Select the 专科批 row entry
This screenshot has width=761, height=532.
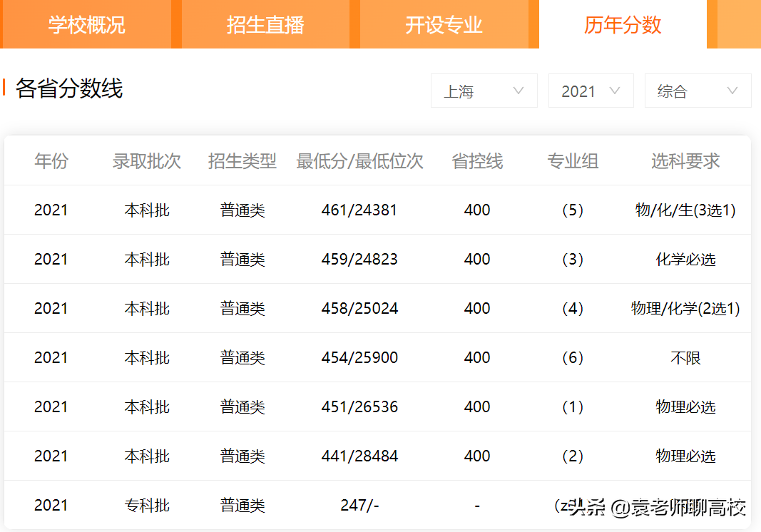146,505
